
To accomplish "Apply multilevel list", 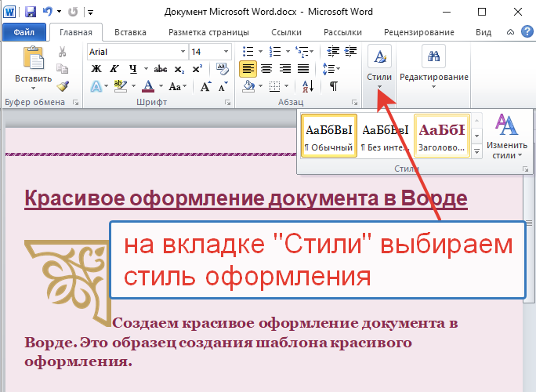I will [x=301, y=52].
